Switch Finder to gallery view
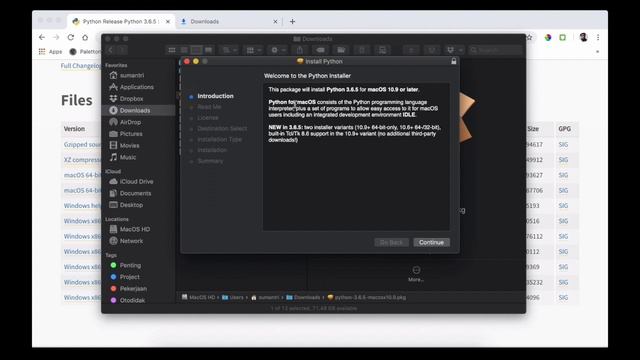 (209, 50)
